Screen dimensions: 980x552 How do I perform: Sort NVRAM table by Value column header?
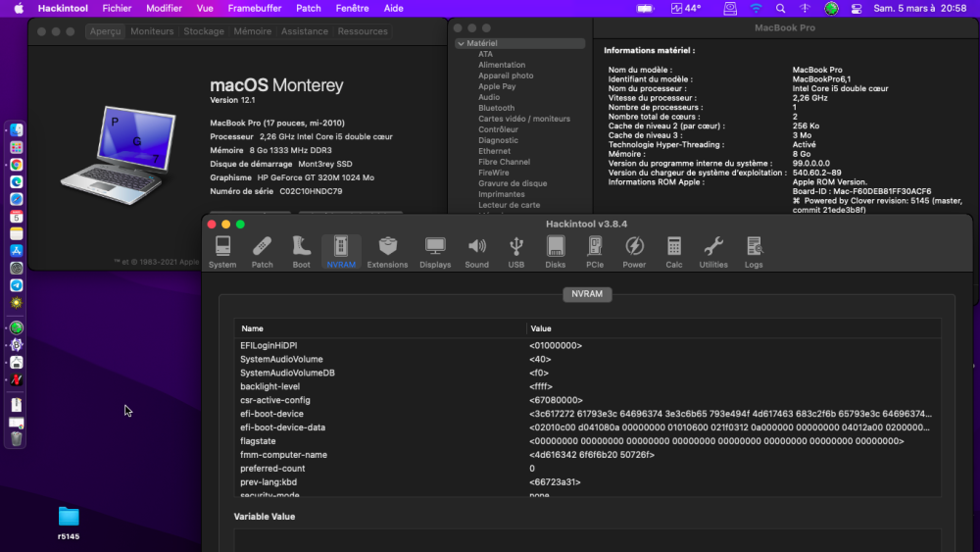pyautogui.click(x=734, y=328)
